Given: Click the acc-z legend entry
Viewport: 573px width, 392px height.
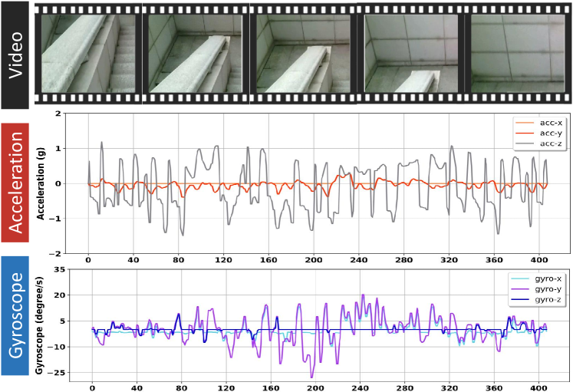Looking at the screenshot, I should [x=538, y=143].
